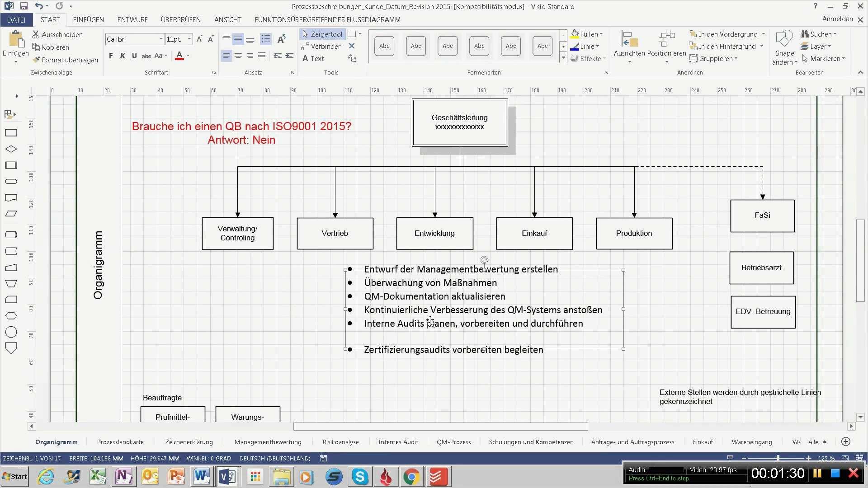Toggle italic formatting (K)
The image size is (868, 488).
point(123,56)
